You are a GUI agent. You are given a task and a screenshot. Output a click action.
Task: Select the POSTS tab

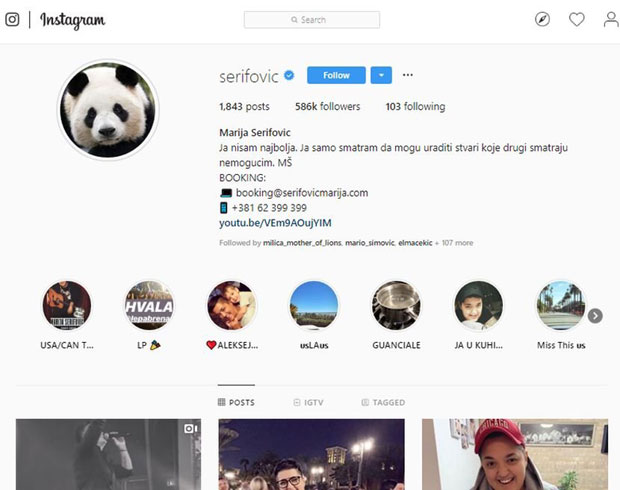click(x=236, y=402)
